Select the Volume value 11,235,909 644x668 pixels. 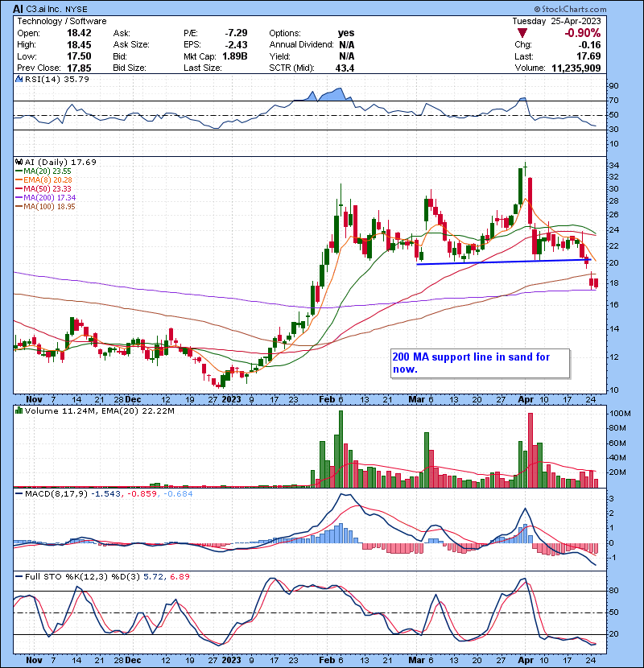576,68
